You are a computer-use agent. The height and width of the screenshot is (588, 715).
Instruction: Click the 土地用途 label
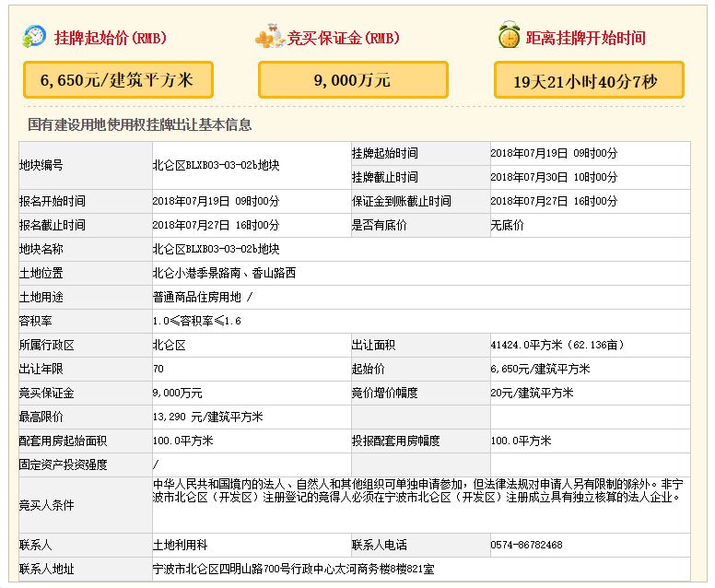41,297
